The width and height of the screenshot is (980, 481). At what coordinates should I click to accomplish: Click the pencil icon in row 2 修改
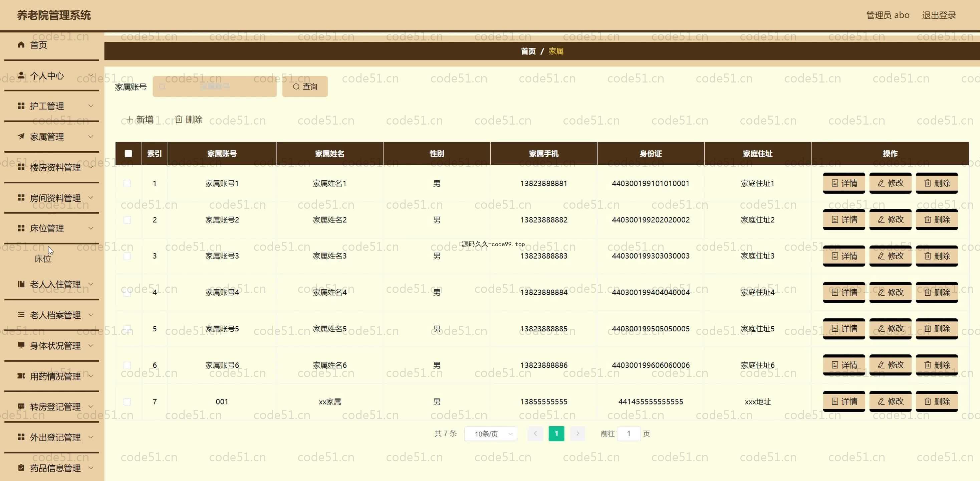click(881, 219)
